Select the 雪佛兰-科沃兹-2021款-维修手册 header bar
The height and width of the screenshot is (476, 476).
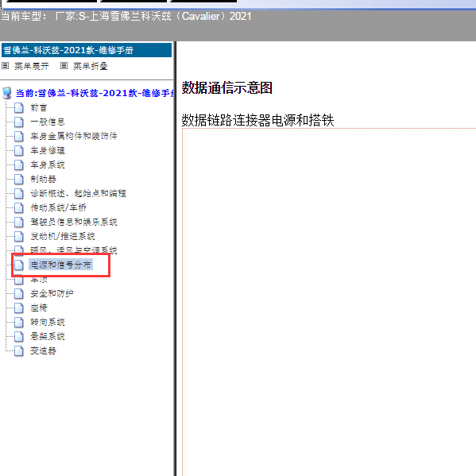point(87,50)
